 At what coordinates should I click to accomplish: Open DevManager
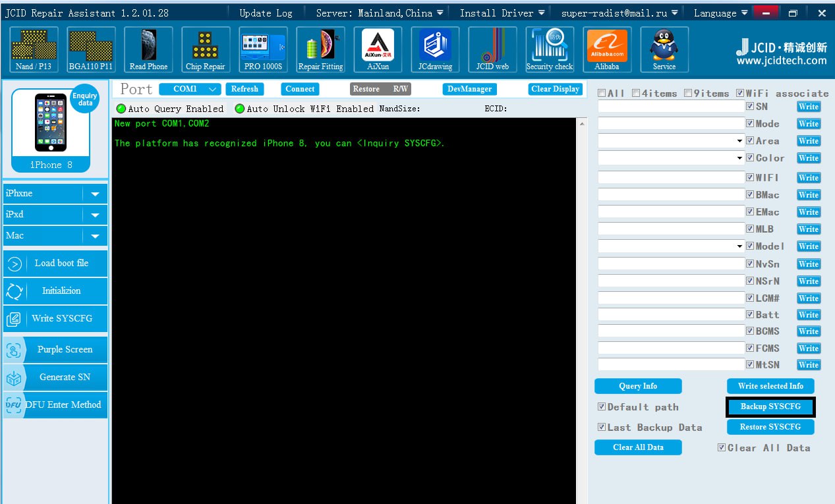point(469,89)
